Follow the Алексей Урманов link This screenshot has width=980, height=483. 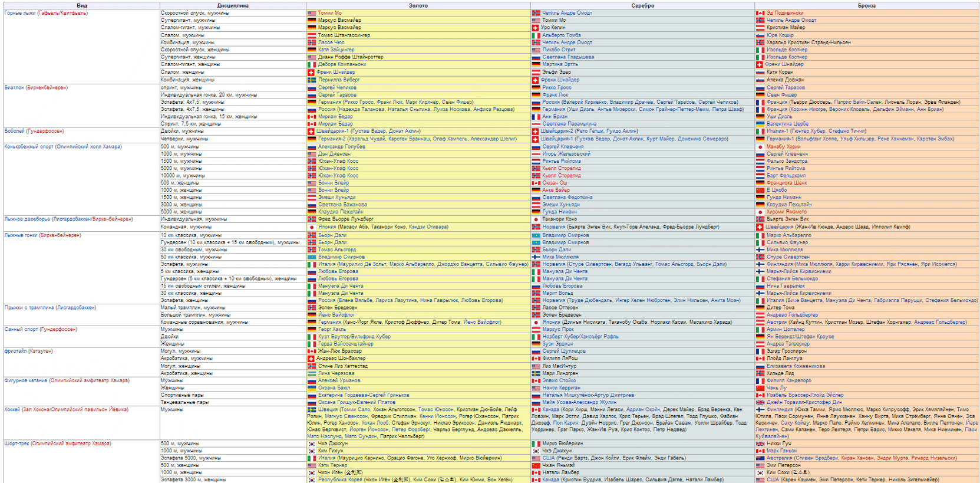pyautogui.click(x=339, y=380)
